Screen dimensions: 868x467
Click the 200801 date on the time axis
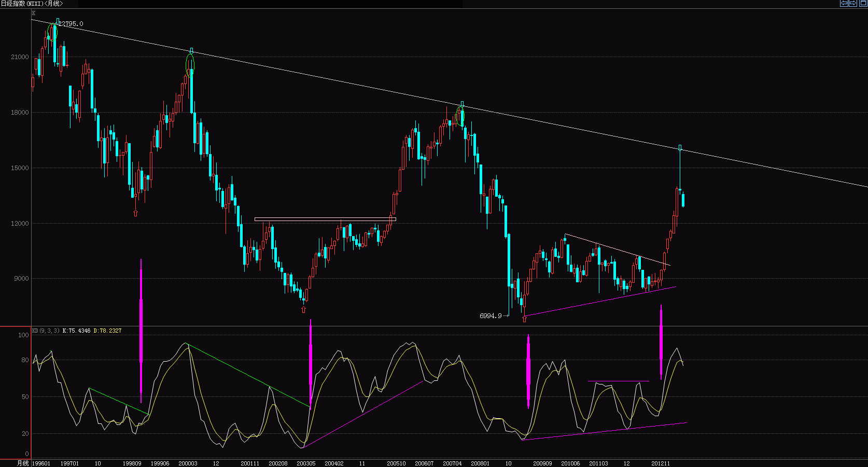(x=481, y=463)
